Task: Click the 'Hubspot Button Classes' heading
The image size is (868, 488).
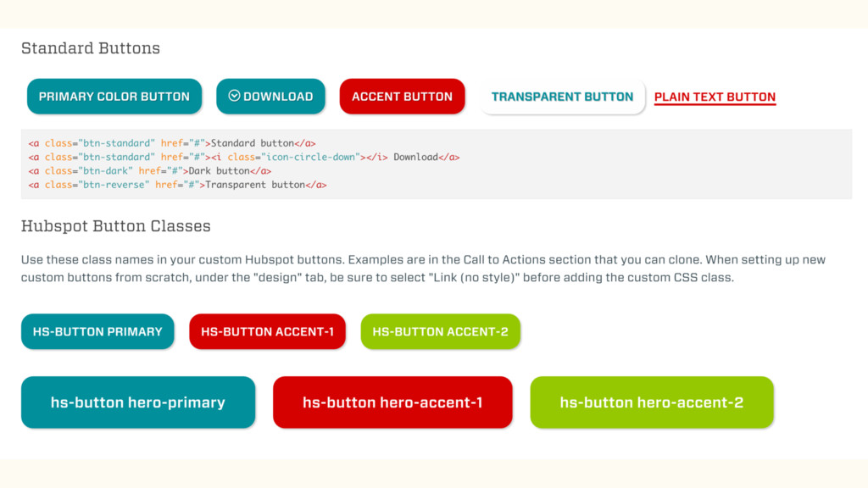Action: pos(116,226)
